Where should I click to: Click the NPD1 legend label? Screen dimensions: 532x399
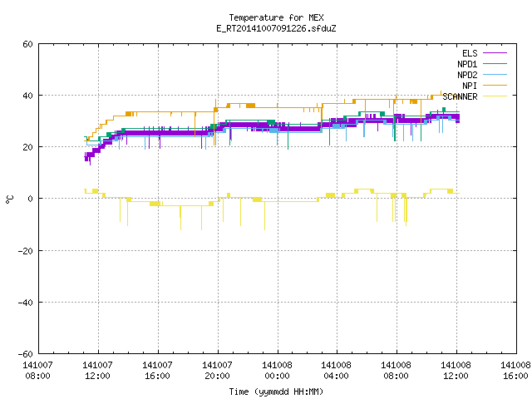tap(467, 64)
